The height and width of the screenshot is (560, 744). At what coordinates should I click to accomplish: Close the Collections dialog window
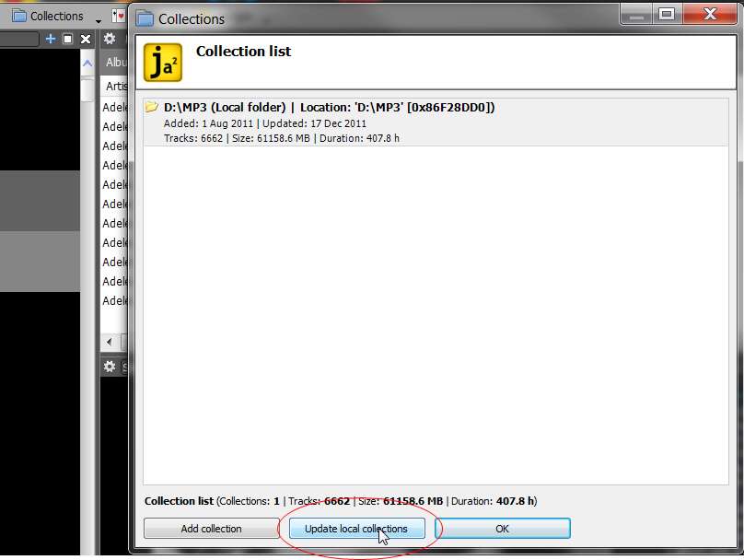click(710, 14)
